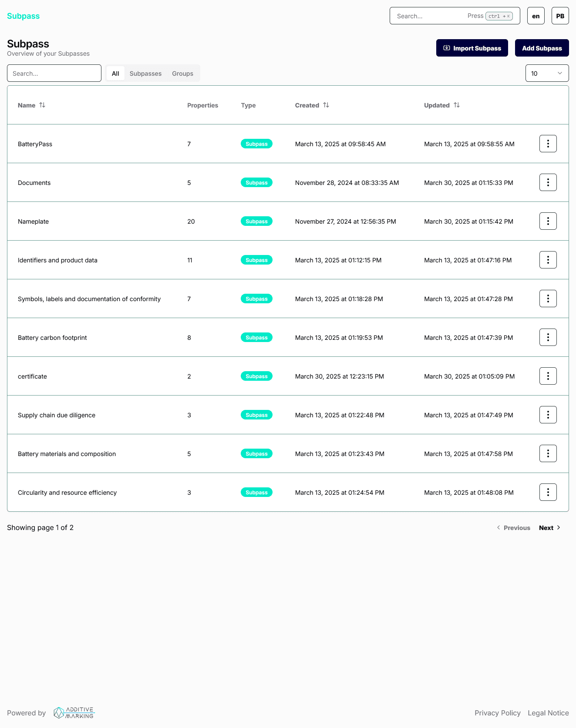Click updated date March 30, 2025 at 01:05:09 PM
The image size is (576, 728).
[469, 376]
